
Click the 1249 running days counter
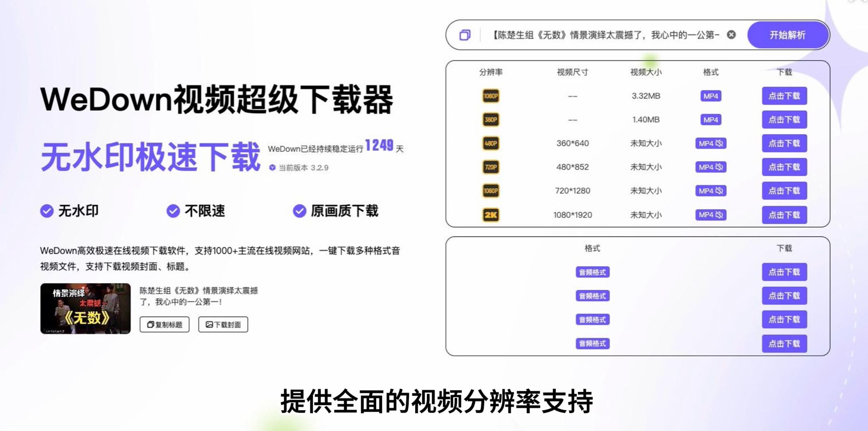tap(379, 145)
